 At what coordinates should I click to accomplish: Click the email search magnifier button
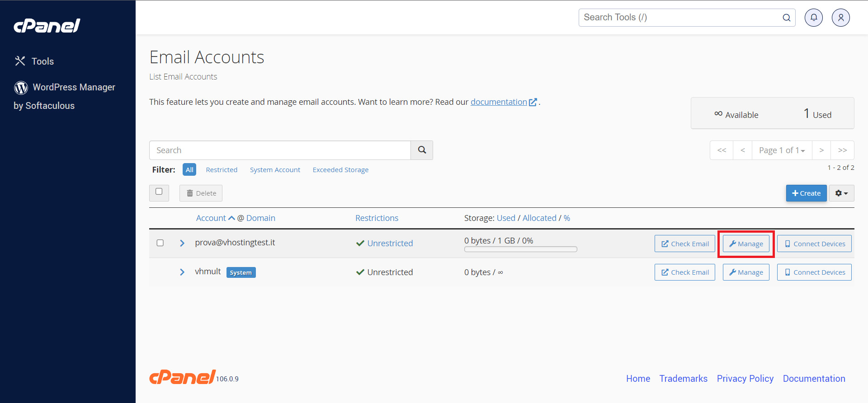(422, 150)
